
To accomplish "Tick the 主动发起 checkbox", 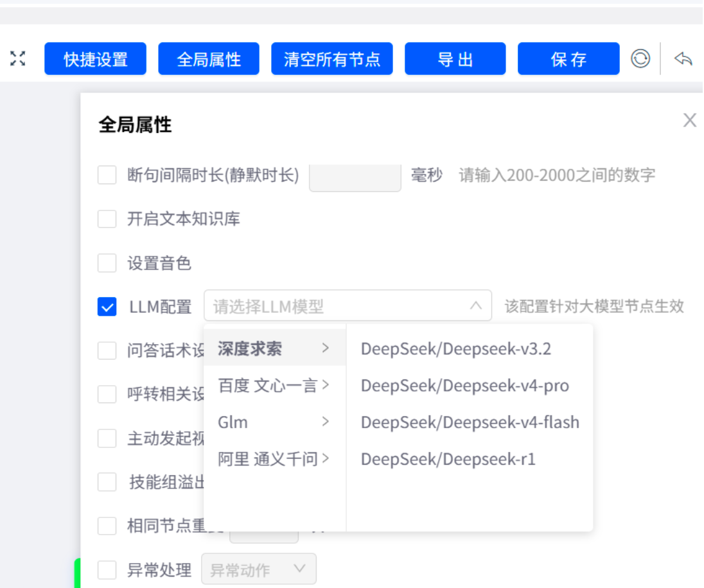I will tap(107, 438).
